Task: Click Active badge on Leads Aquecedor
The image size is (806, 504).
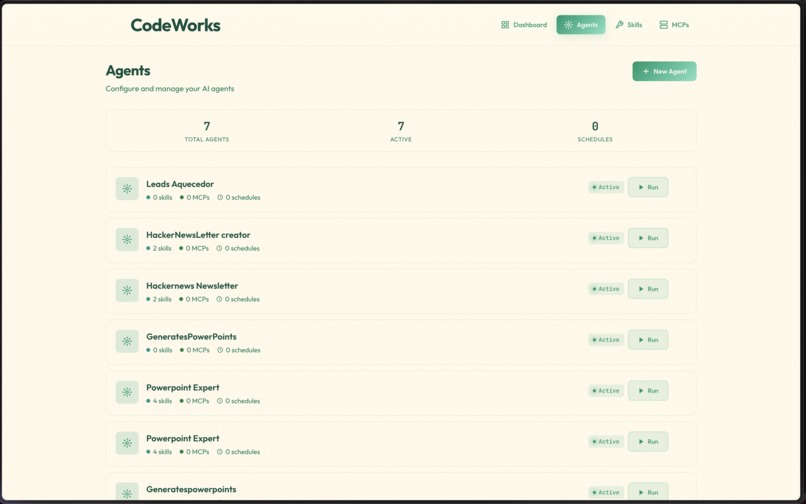Action: [606, 187]
